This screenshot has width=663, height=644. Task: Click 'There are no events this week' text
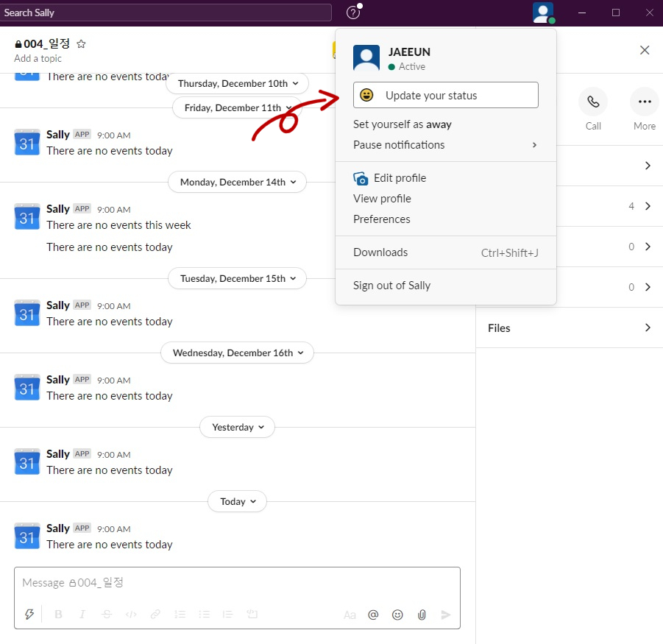click(118, 225)
